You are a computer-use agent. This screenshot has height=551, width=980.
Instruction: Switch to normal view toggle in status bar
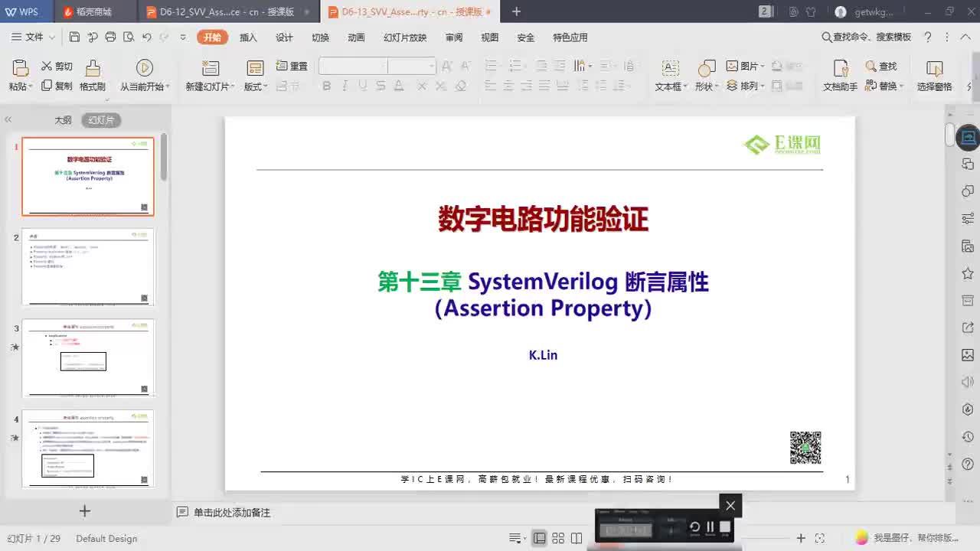pyautogui.click(x=540, y=538)
